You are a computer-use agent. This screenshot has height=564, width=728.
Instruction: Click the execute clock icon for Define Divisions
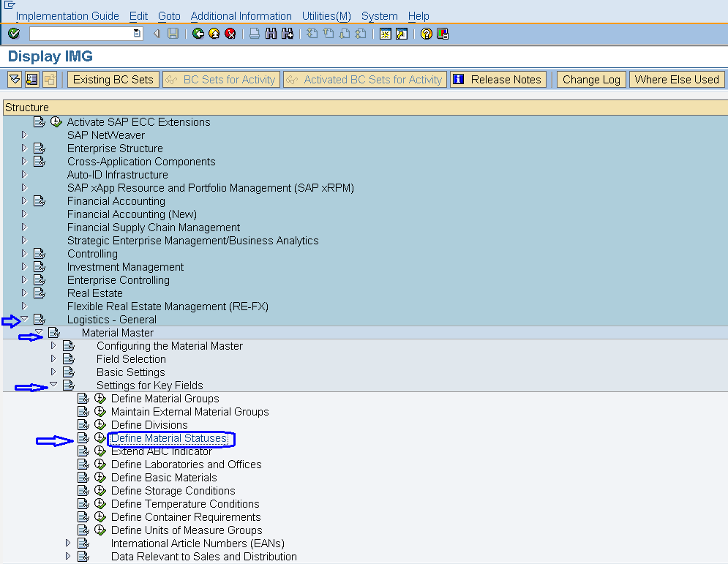[x=100, y=424]
